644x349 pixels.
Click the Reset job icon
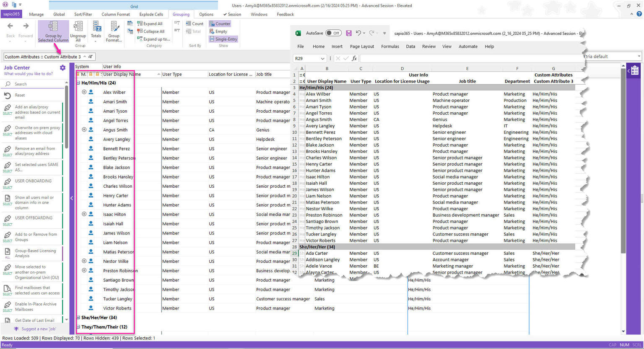point(7,95)
